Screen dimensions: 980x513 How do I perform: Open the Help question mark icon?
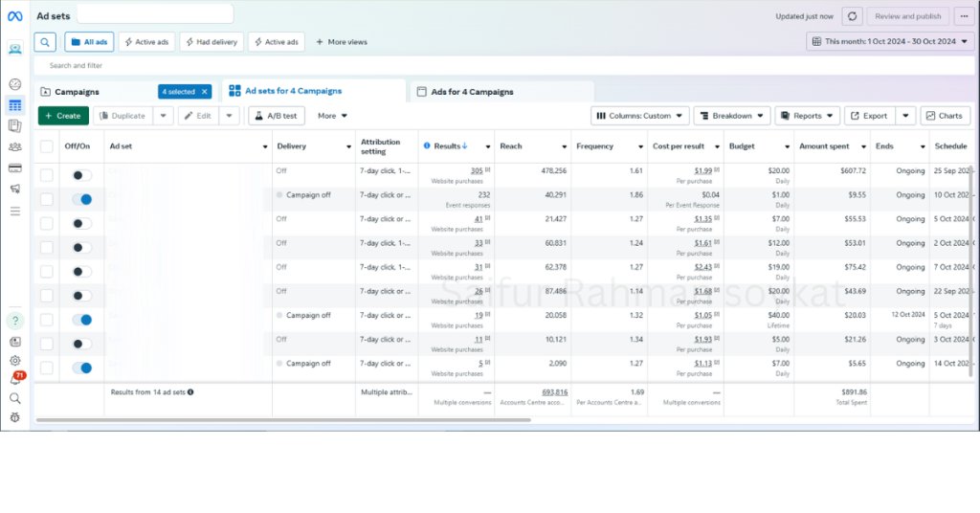coord(14,321)
